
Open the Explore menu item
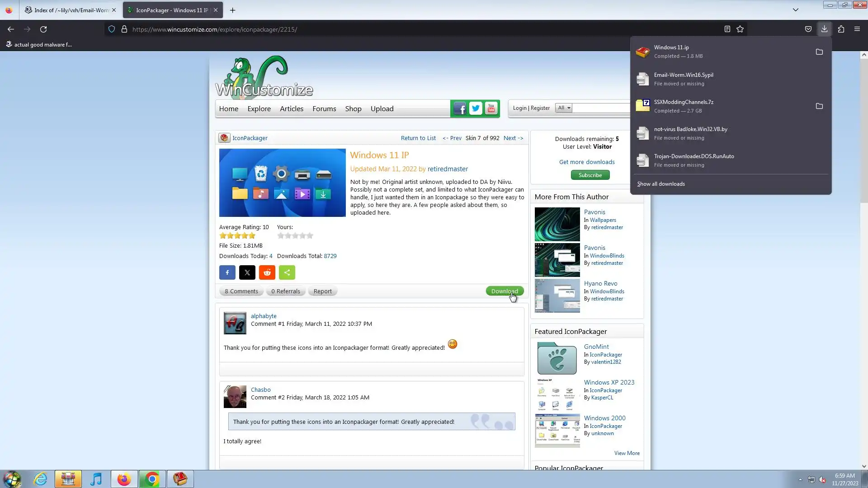tap(259, 109)
